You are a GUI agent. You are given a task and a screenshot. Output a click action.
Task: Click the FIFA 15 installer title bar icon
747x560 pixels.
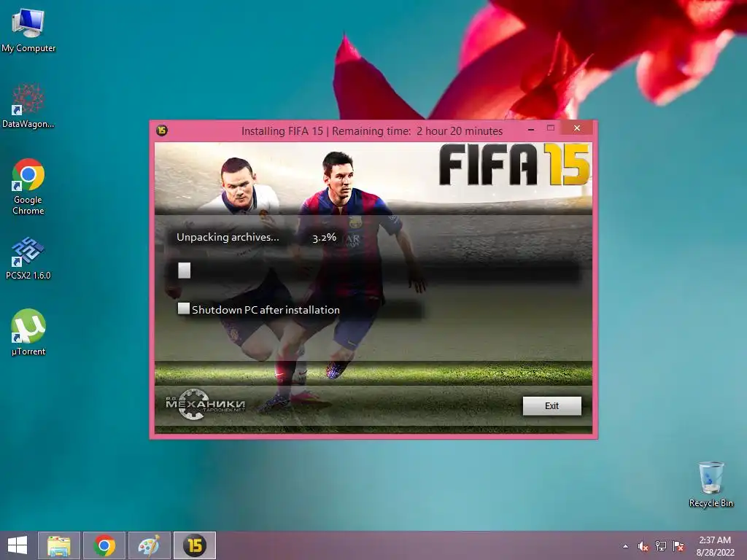click(x=162, y=130)
